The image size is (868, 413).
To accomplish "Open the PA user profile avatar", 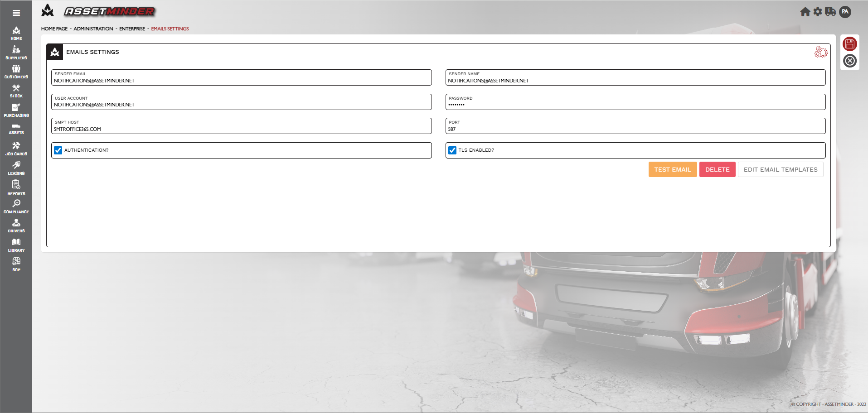I will tap(844, 12).
